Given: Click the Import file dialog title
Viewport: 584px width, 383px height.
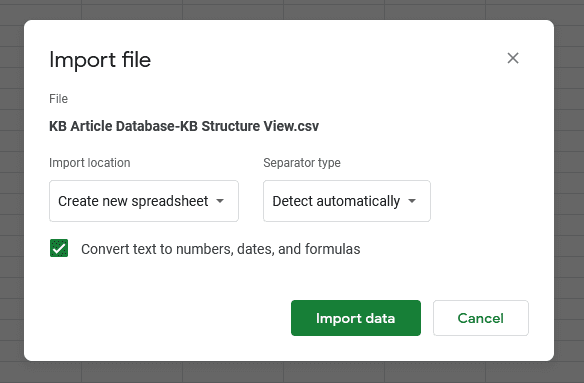Looking at the screenshot, I should click(100, 60).
